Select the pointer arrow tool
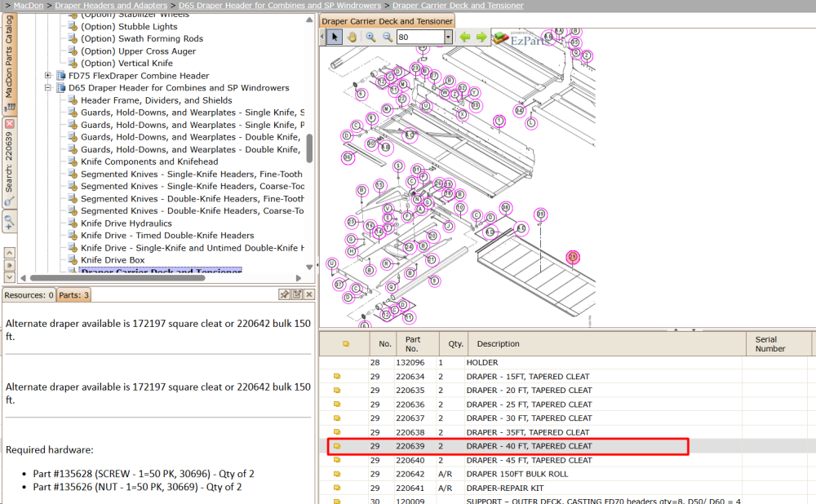 (335, 37)
